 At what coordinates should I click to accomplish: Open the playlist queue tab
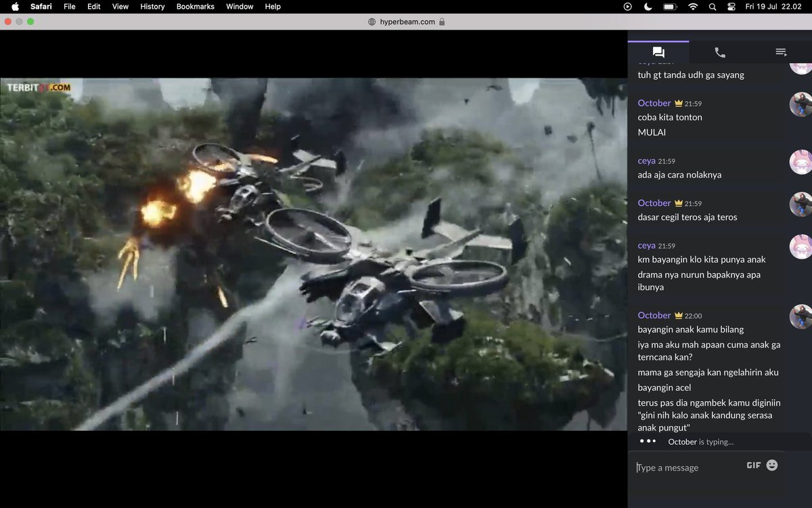click(781, 52)
